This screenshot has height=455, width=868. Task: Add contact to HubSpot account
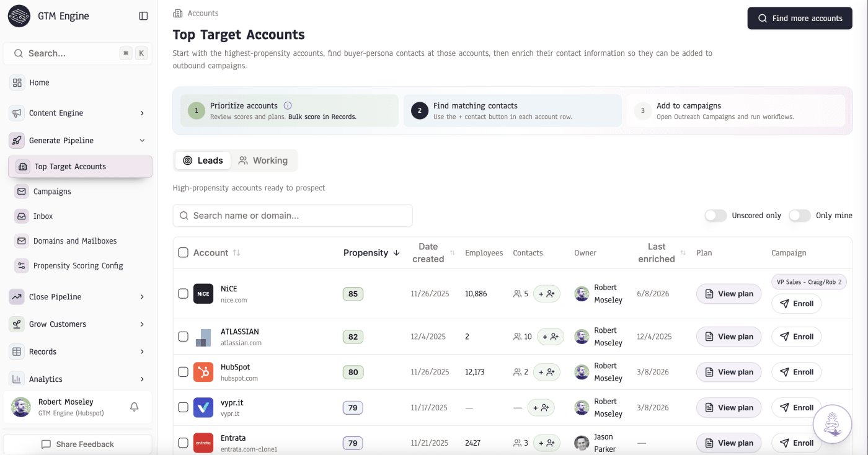pyautogui.click(x=547, y=372)
